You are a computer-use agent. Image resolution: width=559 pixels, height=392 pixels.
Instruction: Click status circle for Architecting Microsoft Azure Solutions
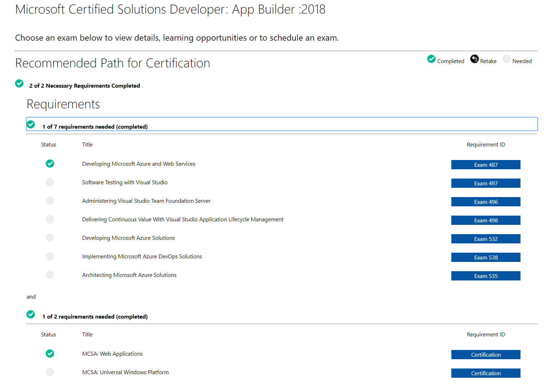[50, 275]
